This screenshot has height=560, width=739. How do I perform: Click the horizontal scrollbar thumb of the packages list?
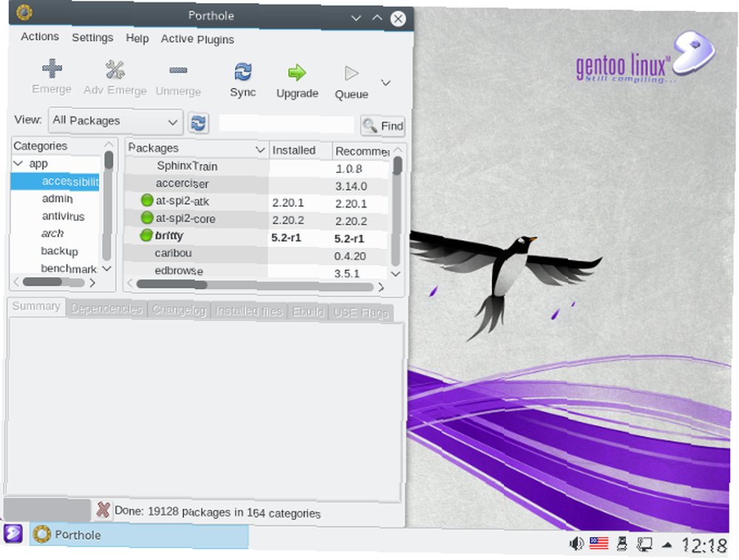pyautogui.click(x=171, y=285)
